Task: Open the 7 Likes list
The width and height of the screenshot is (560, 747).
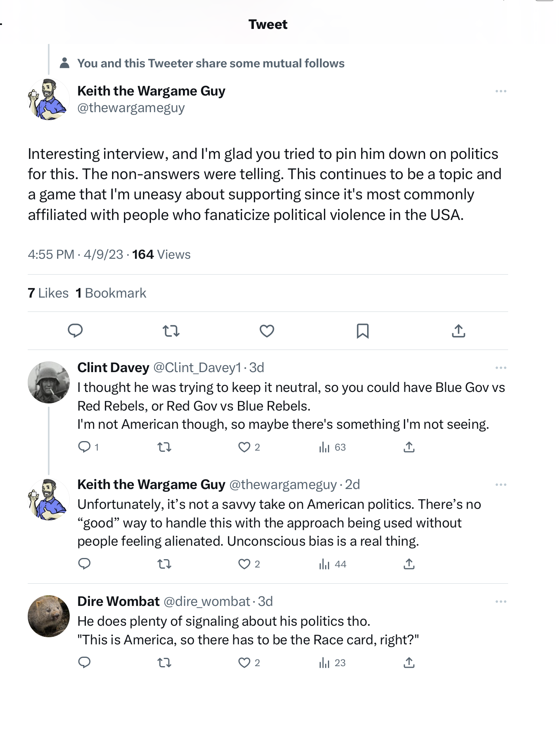Action: tap(48, 293)
